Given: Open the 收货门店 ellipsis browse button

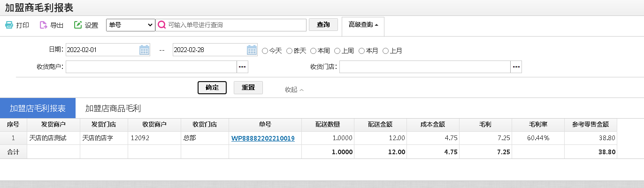Looking at the screenshot, I should click(516, 67).
